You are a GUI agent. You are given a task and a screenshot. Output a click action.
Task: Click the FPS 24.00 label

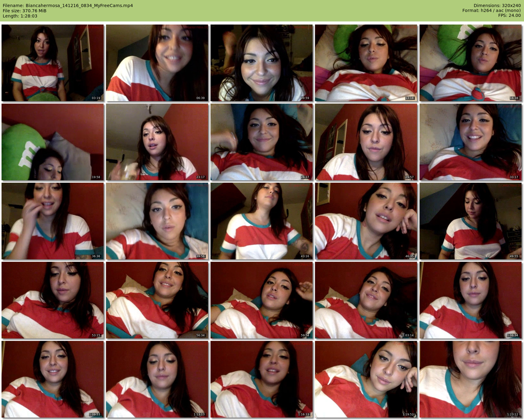coord(509,15)
